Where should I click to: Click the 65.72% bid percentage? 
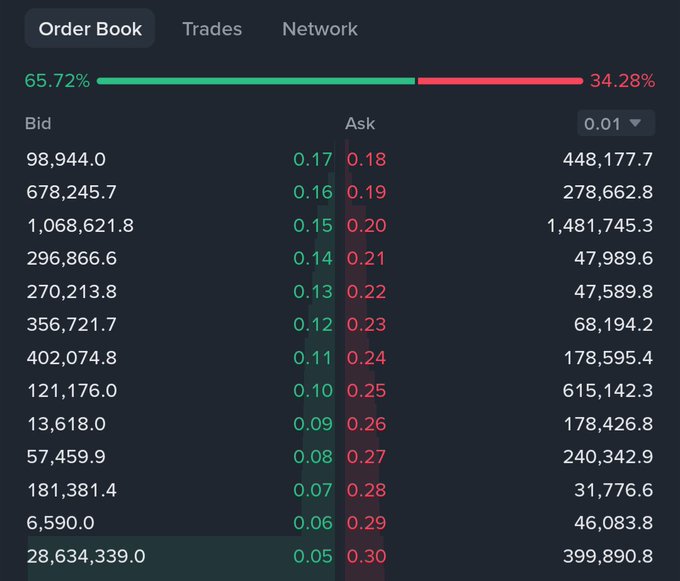[x=57, y=81]
